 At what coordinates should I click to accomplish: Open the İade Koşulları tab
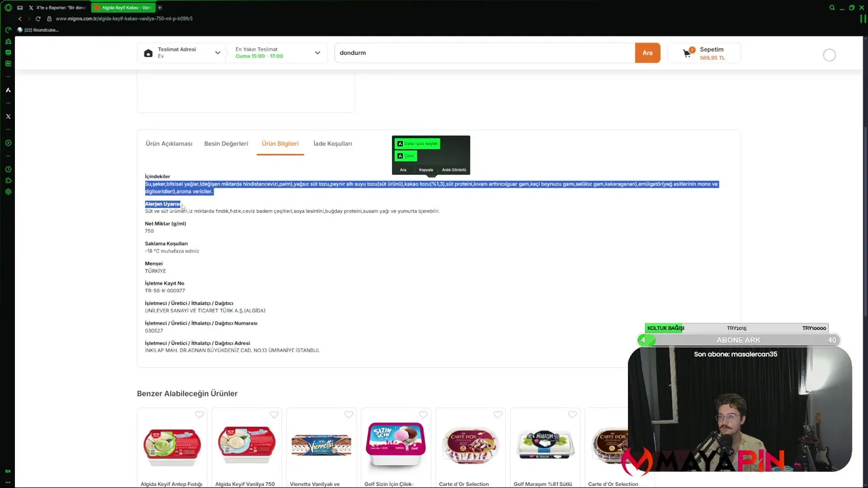pos(332,144)
